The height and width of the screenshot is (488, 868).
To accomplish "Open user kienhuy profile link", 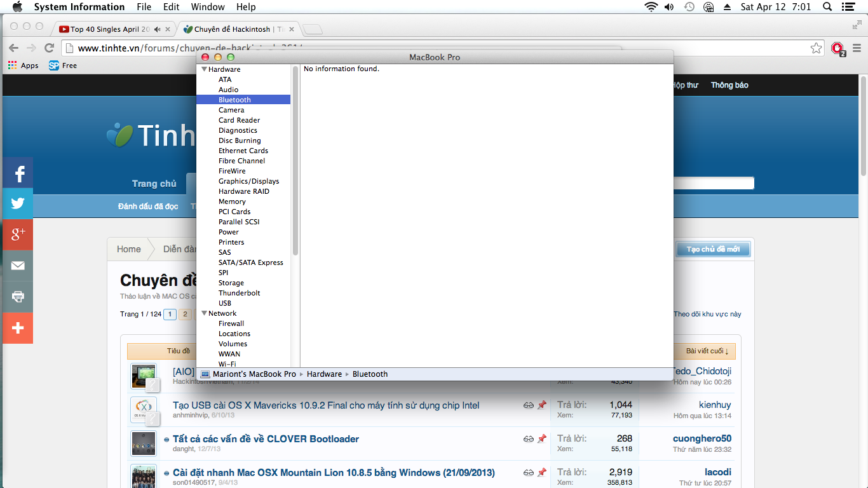I will tap(715, 405).
